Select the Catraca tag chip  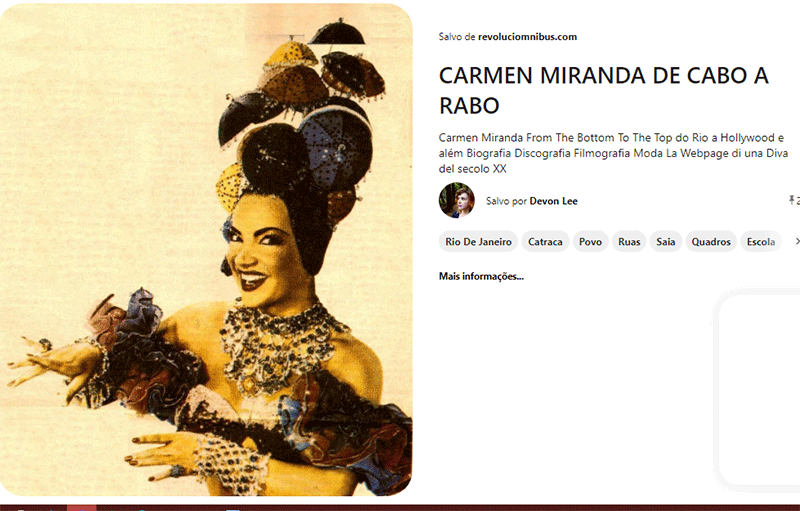(545, 242)
